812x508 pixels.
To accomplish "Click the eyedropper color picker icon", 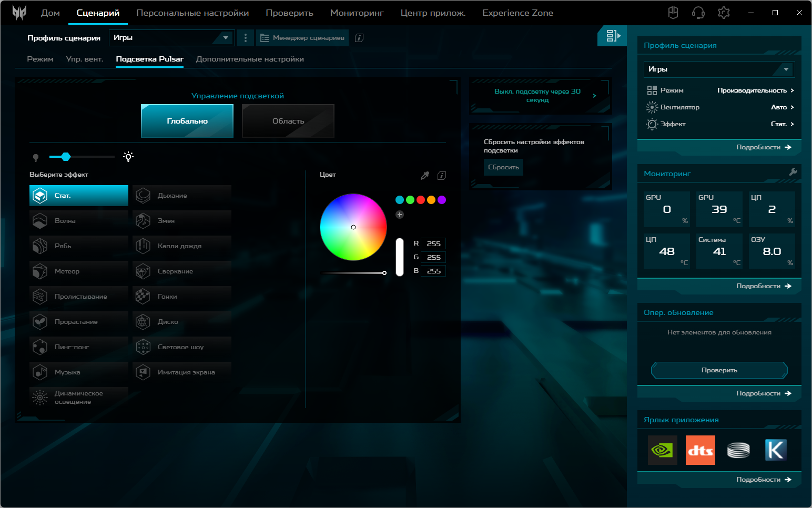I will click(x=425, y=176).
